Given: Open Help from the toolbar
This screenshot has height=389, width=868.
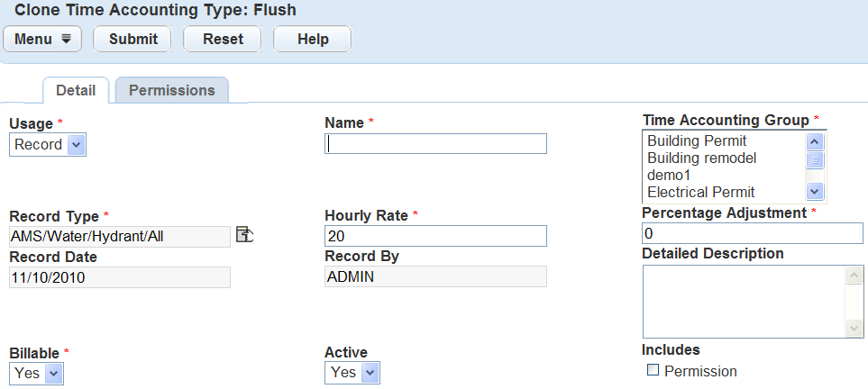Looking at the screenshot, I should point(312,39).
